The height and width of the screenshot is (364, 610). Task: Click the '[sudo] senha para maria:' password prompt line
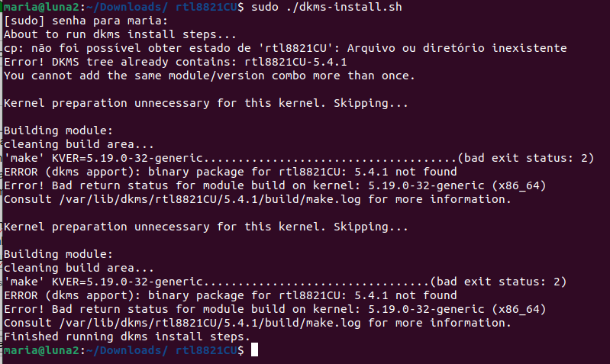click(86, 21)
